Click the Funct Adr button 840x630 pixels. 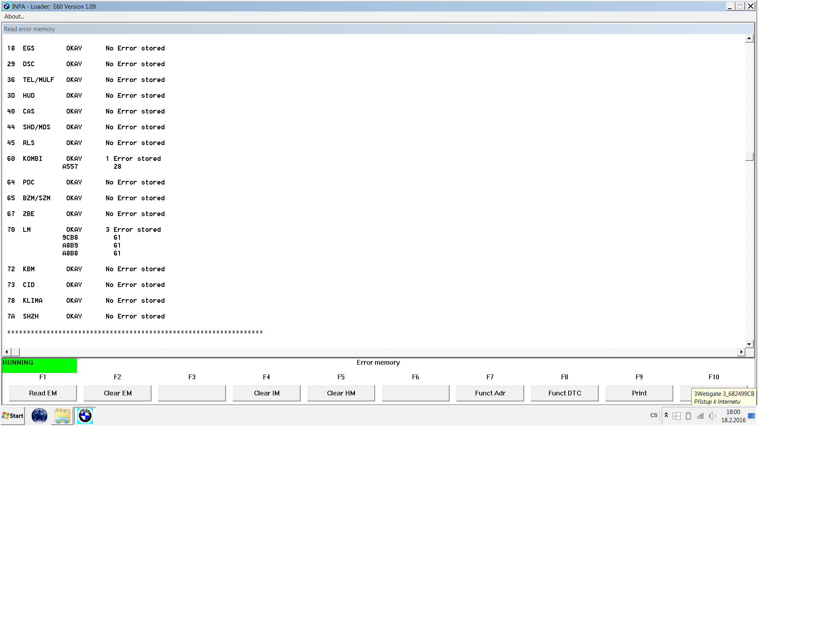[x=490, y=393]
